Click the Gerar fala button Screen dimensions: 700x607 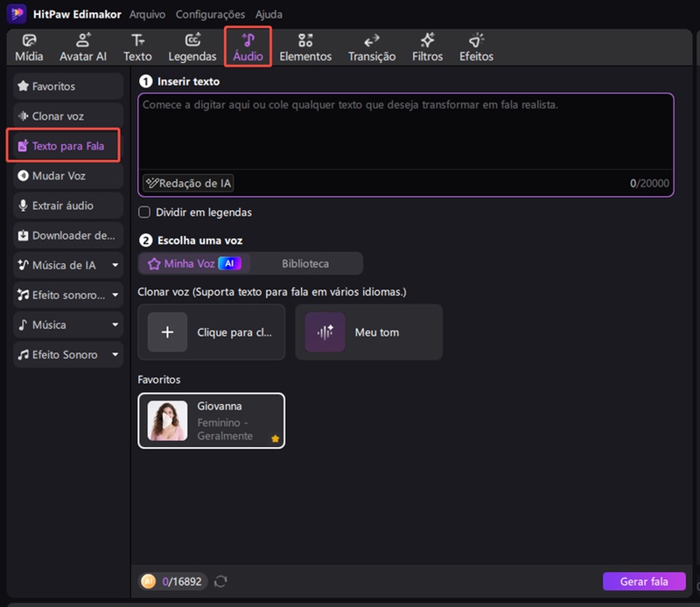coord(644,581)
